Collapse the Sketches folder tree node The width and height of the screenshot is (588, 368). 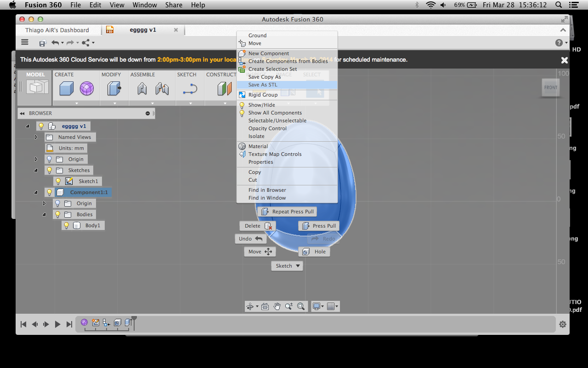coord(36,170)
